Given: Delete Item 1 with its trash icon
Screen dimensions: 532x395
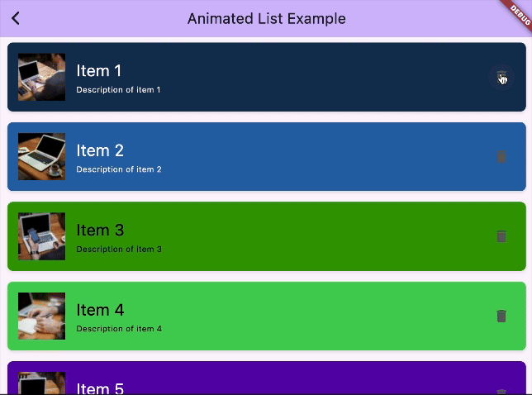Looking at the screenshot, I should coord(501,78).
